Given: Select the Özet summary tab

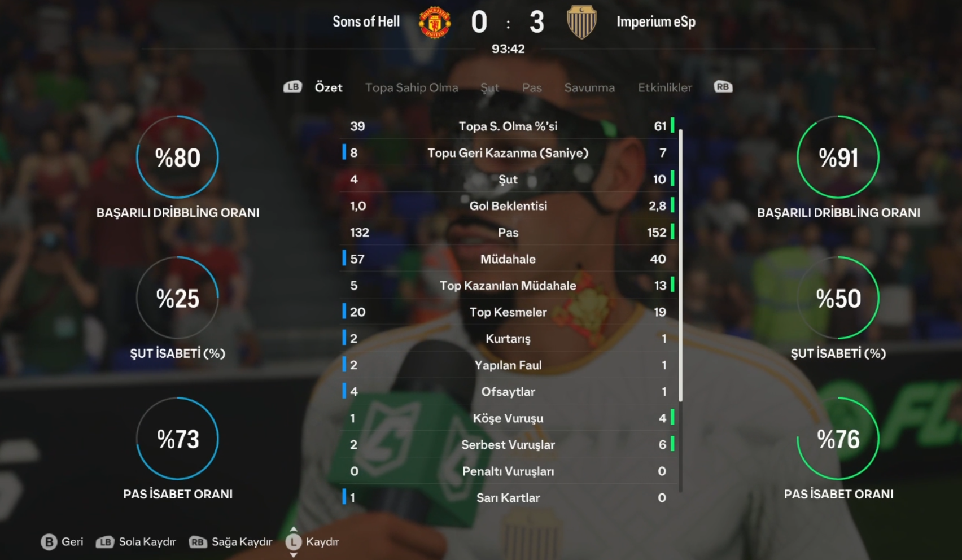Looking at the screenshot, I should pyautogui.click(x=329, y=87).
